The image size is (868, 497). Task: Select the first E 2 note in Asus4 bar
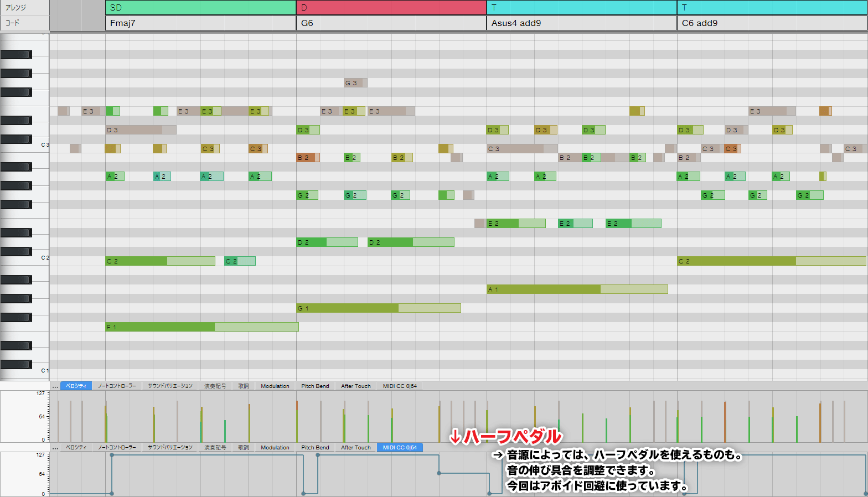516,224
